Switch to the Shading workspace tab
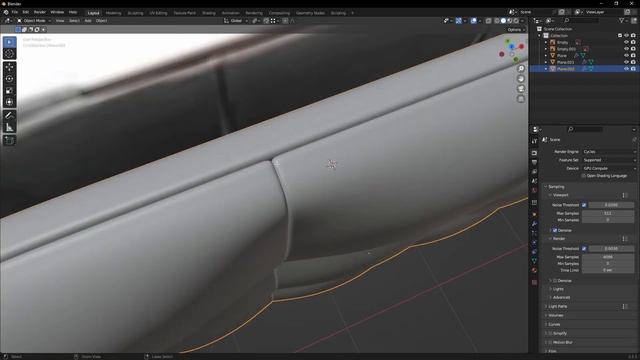 pos(209,13)
